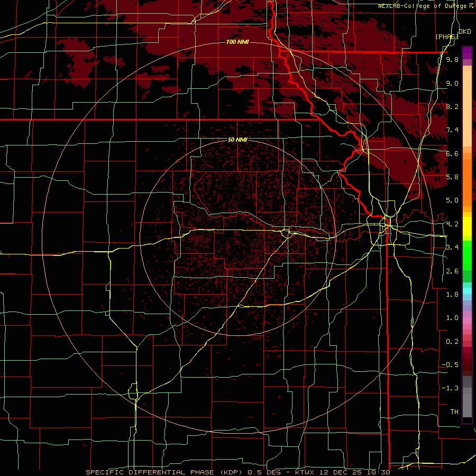Click the orange color bar segment
Screen dimensions: 476x476
[467, 182]
